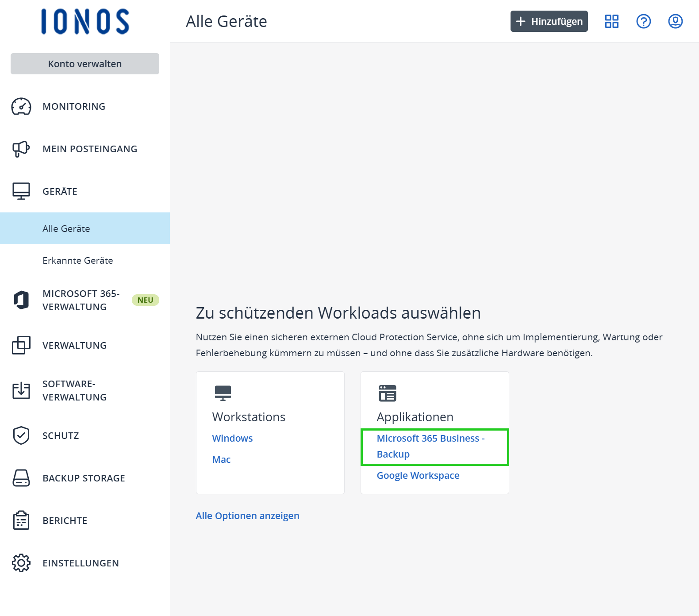Open Microsoft 365 Business - Backup

(x=430, y=446)
